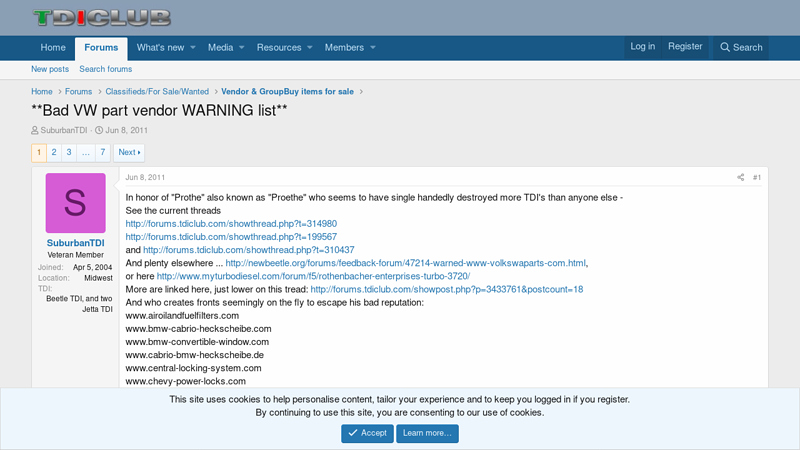Click text www.bmw-cabrio-heckscheibe.com
The height and width of the screenshot is (450, 800).
point(198,329)
